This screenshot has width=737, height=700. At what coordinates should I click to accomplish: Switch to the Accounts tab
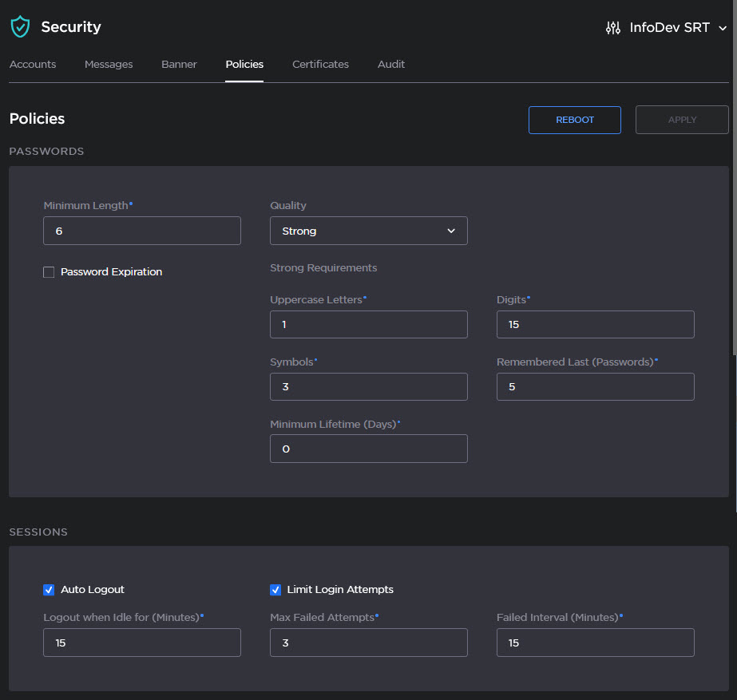point(33,65)
